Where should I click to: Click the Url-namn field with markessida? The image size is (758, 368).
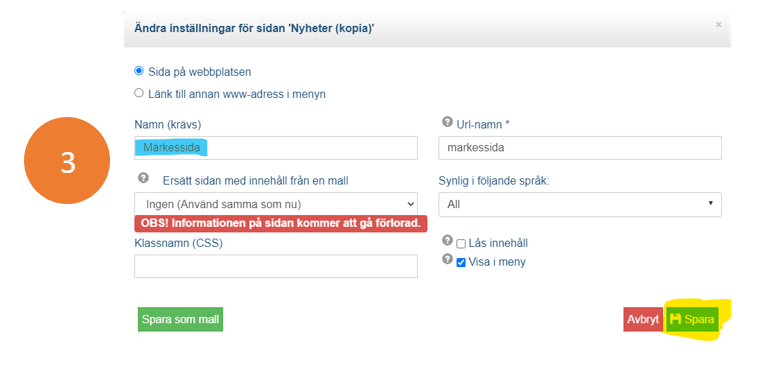[580, 147]
